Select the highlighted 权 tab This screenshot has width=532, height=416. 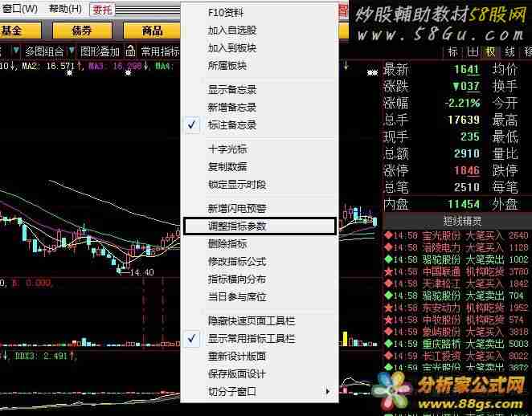pyautogui.click(x=490, y=52)
